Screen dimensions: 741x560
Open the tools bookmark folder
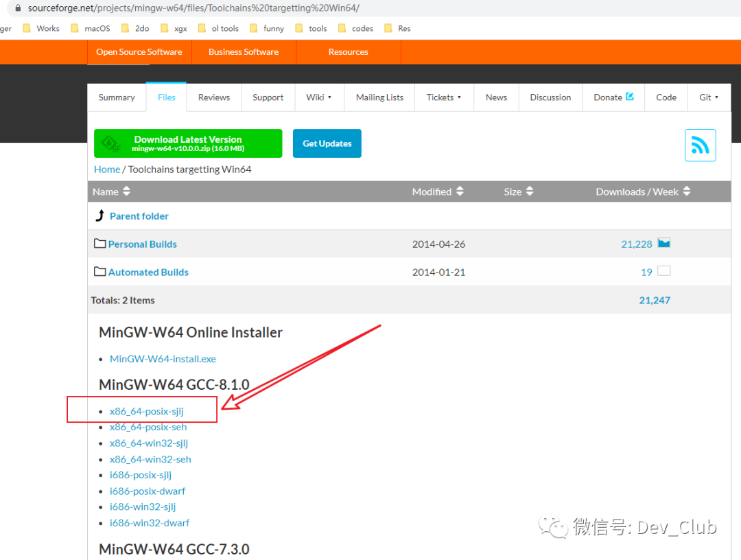(x=311, y=28)
